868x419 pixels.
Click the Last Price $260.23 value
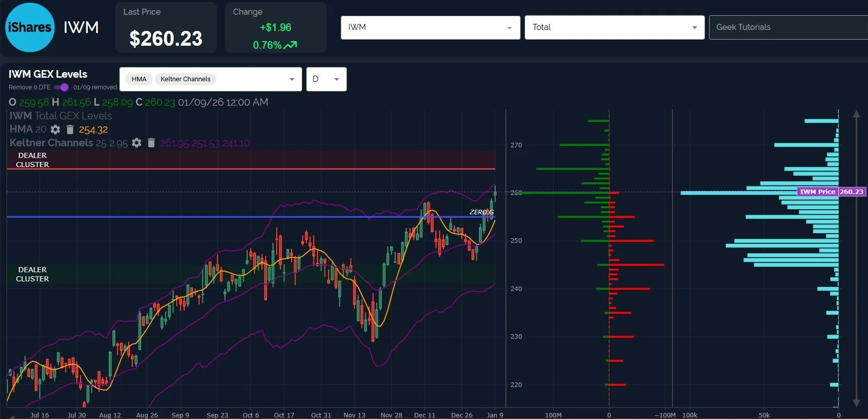click(x=166, y=39)
